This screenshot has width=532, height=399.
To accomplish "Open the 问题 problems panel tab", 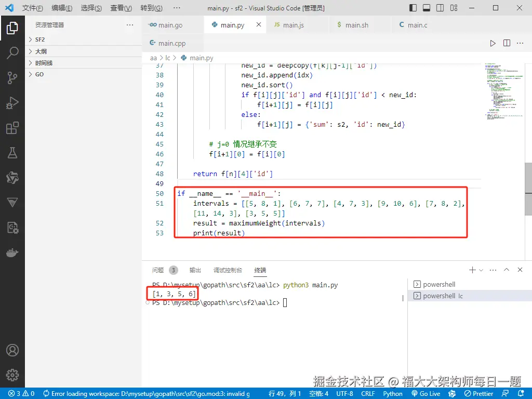I will coord(158,270).
